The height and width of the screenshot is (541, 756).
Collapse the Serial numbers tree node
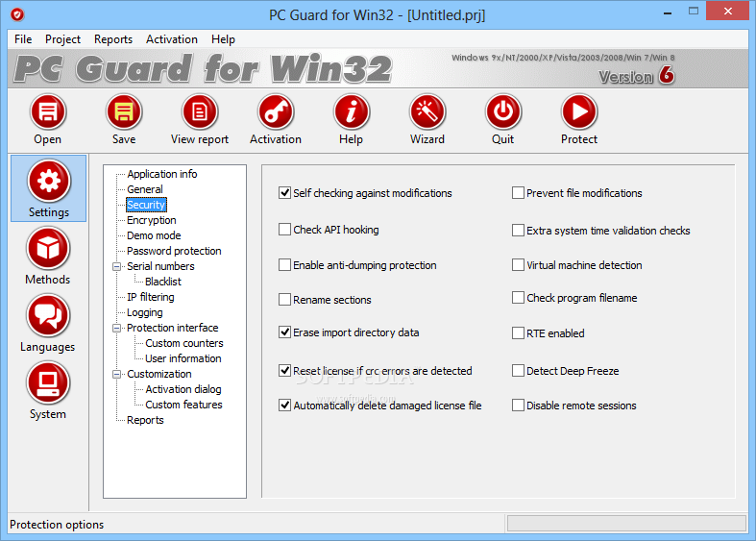pos(116,266)
